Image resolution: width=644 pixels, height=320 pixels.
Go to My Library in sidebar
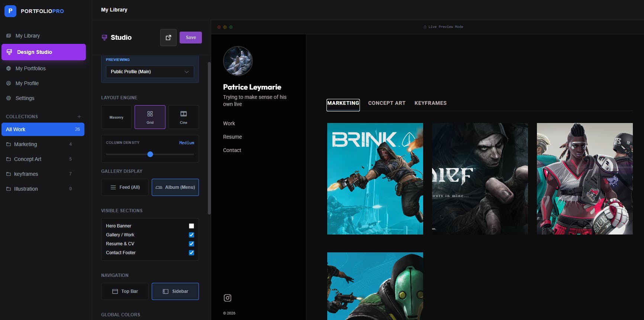tap(44, 36)
